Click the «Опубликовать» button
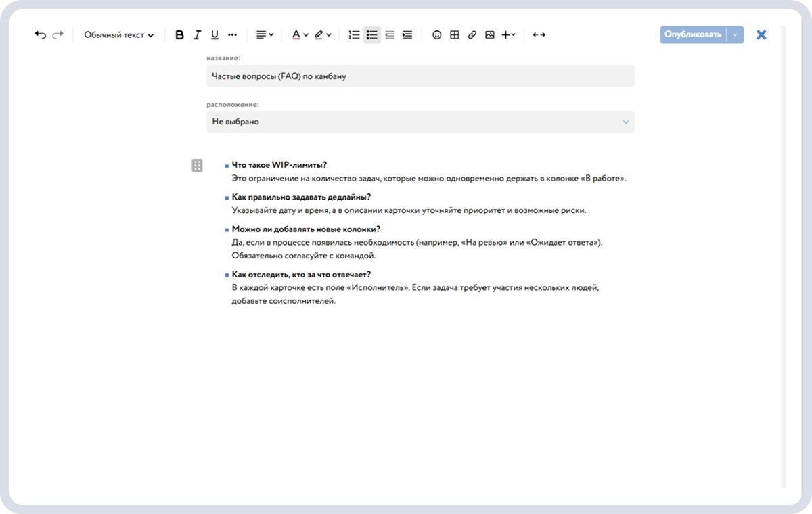Viewport: 812px width, 514px height. (x=693, y=35)
